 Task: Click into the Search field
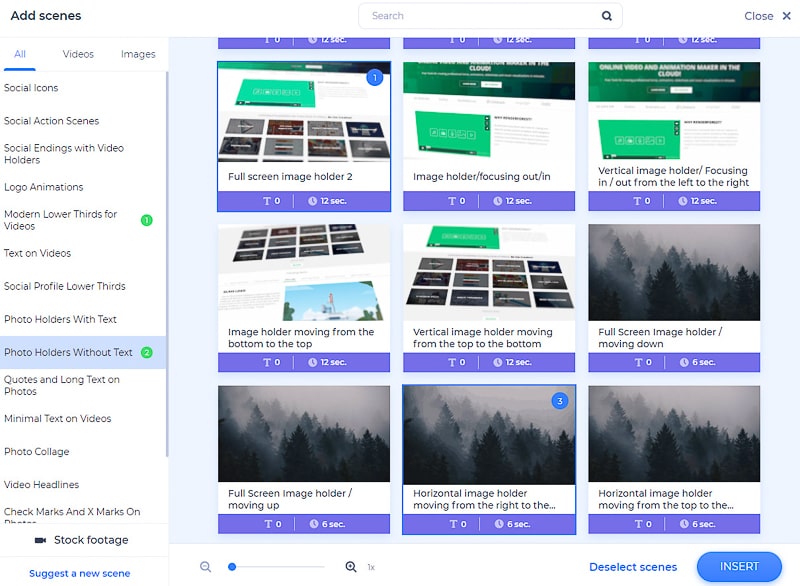click(490, 16)
